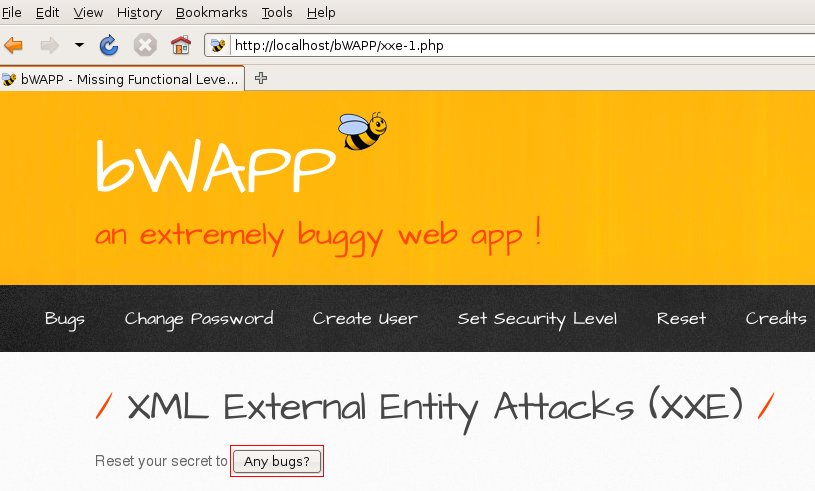The image size is (815, 491).
Task: Click the Reset navigation link
Action: click(x=681, y=319)
